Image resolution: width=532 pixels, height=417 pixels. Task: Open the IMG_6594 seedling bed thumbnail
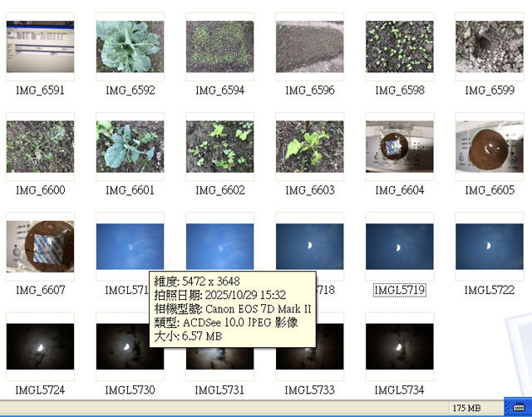pyautogui.click(x=219, y=47)
